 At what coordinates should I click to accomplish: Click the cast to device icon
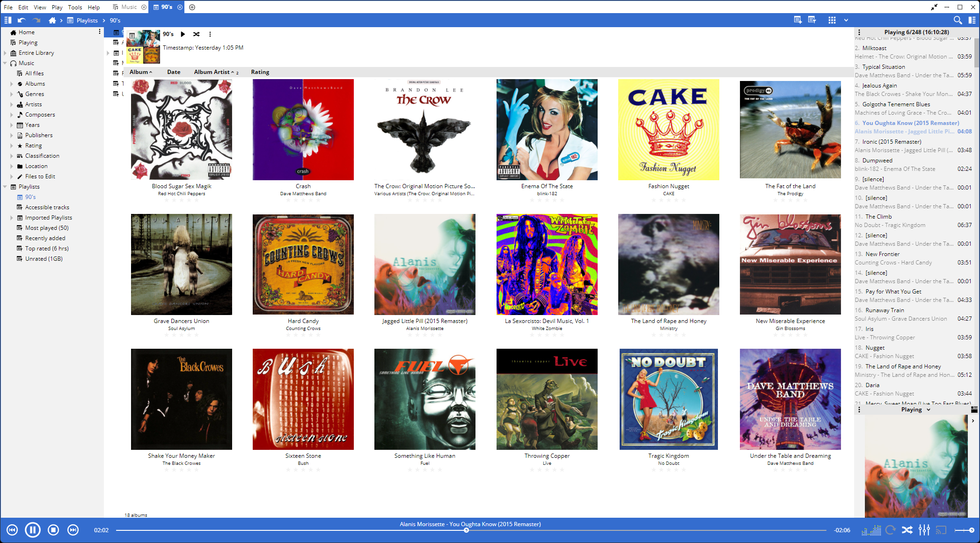[x=941, y=530]
